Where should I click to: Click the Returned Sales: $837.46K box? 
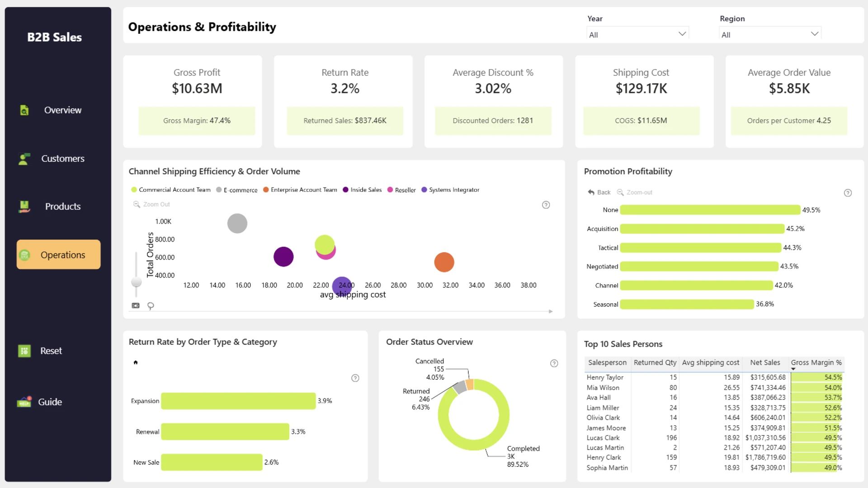tap(345, 121)
